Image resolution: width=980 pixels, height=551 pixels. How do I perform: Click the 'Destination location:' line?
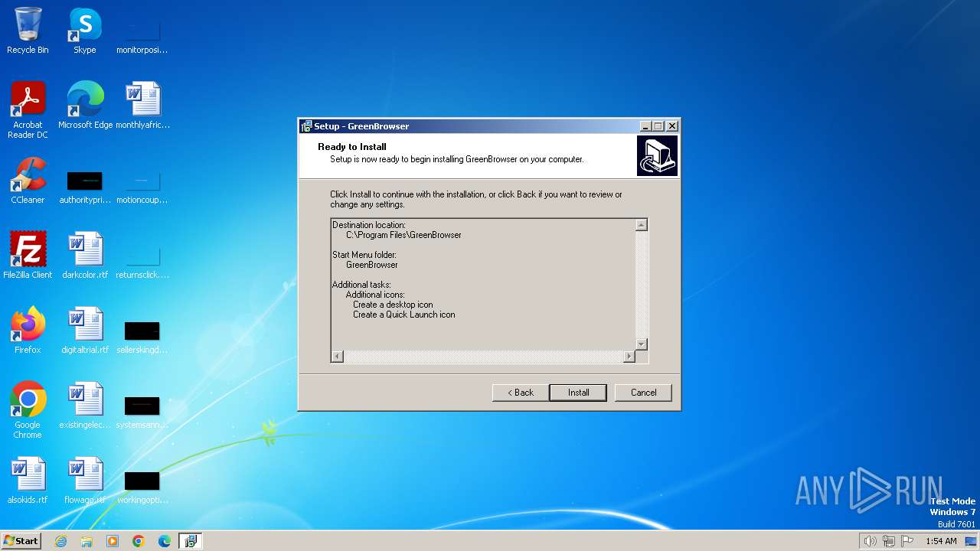(x=369, y=225)
